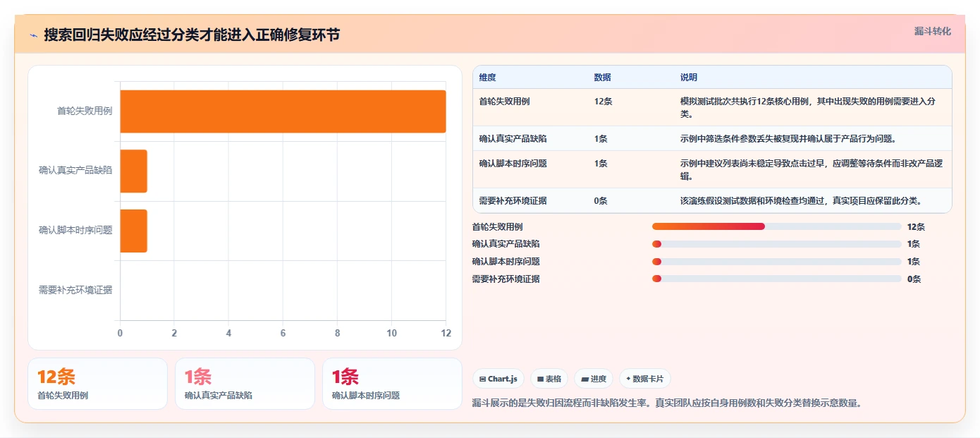Click the x-axis tick value 6
The width and height of the screenshot is (980, 438).
coord(283,333)
